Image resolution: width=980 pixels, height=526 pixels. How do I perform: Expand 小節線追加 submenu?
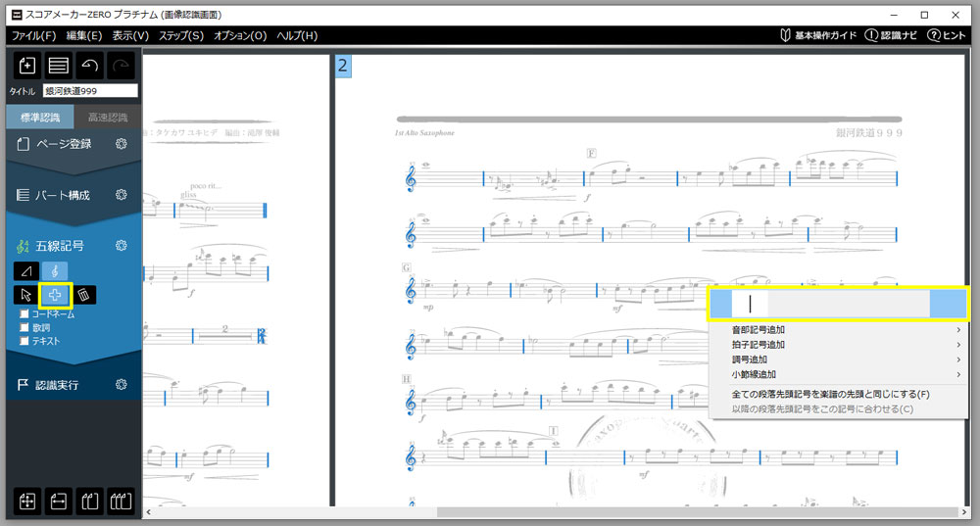point(838,375)
